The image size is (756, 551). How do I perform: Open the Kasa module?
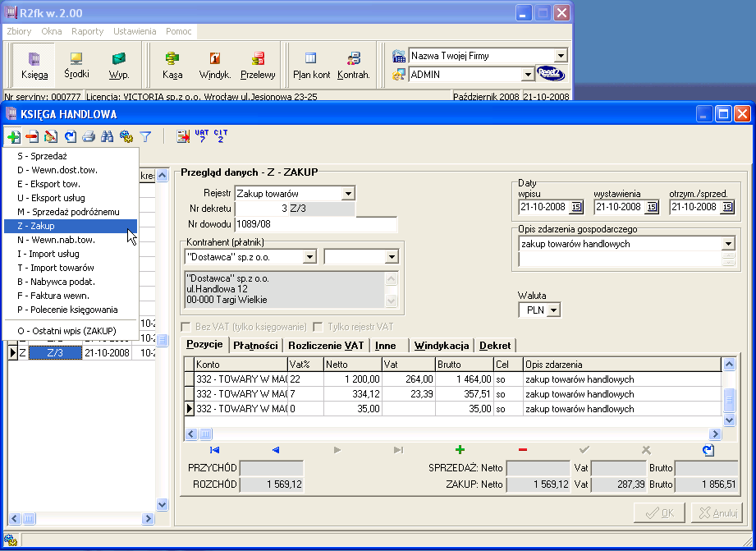[172, 65]
